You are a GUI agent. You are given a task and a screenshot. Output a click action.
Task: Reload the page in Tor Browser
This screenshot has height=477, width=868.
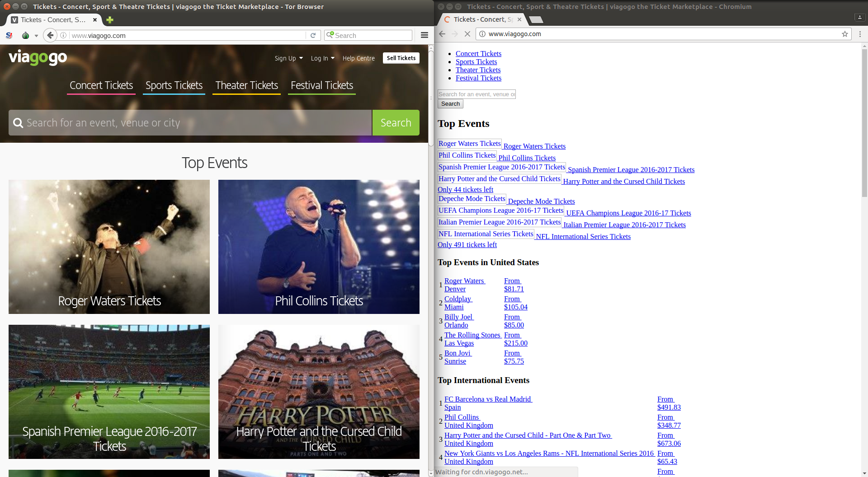(x=314, y=35)
